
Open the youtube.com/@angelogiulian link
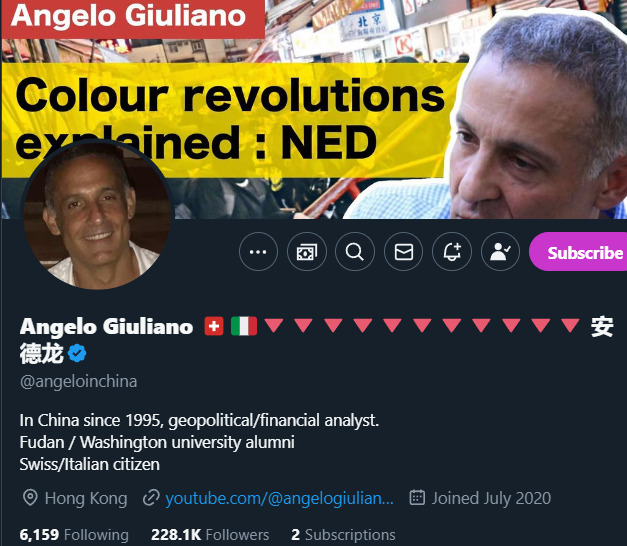(280, 498)
